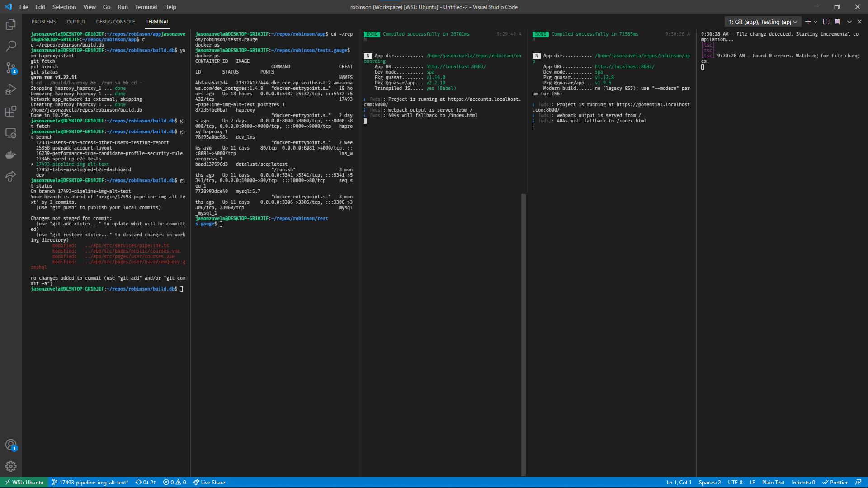Open Source Control view with badge
Screen dimensions: 868x488
(x=11, y=68)
